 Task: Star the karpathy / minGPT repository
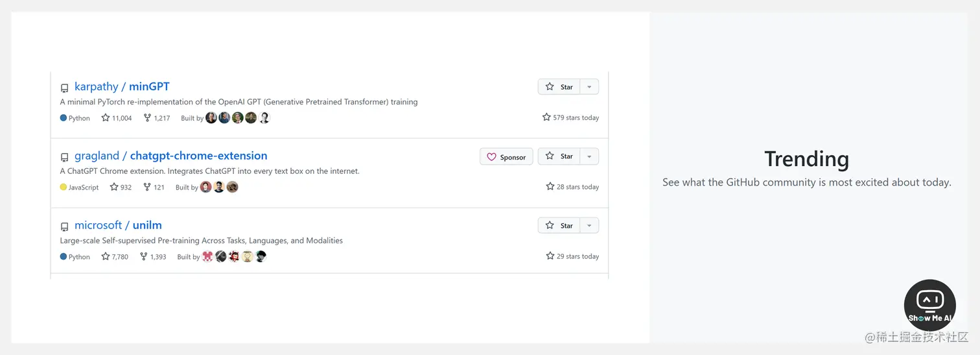tap(559, 87)
